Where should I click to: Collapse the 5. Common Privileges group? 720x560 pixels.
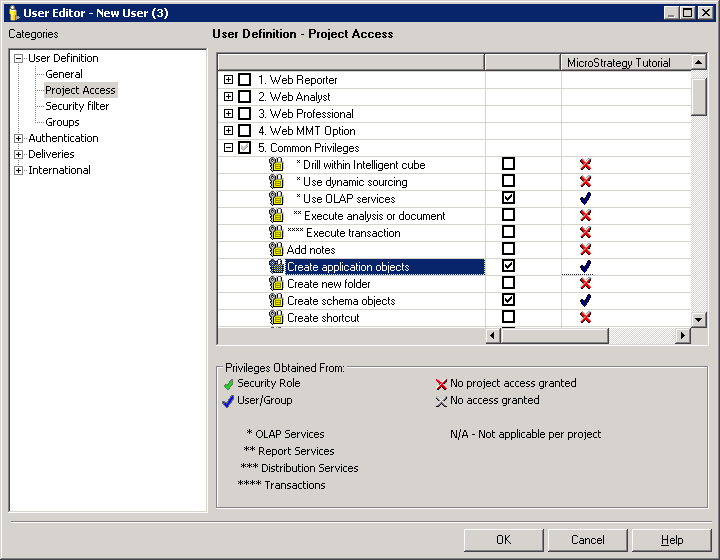[x=229, y=148]
